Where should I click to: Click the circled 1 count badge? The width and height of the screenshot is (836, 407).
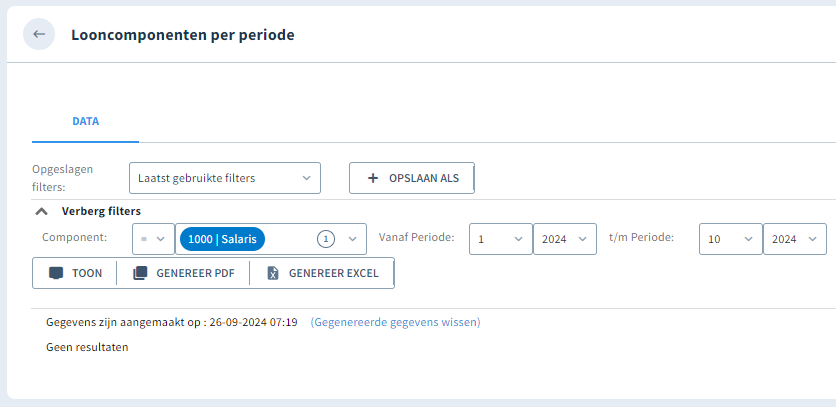pos(326,239)
